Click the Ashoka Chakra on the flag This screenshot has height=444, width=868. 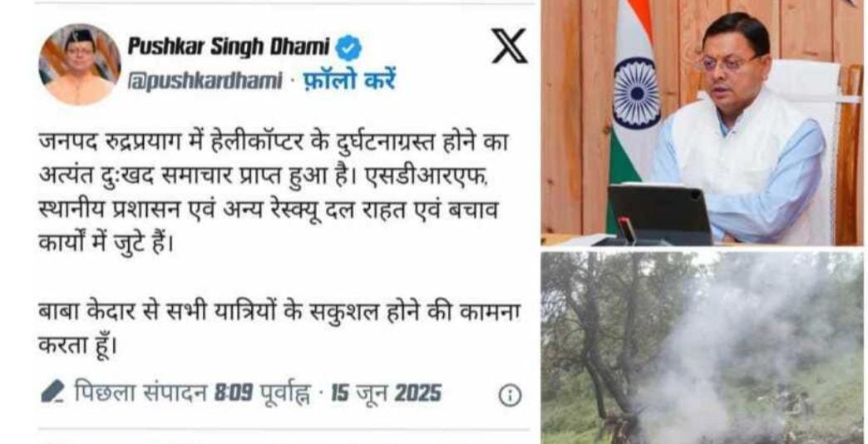click(637, 94)
